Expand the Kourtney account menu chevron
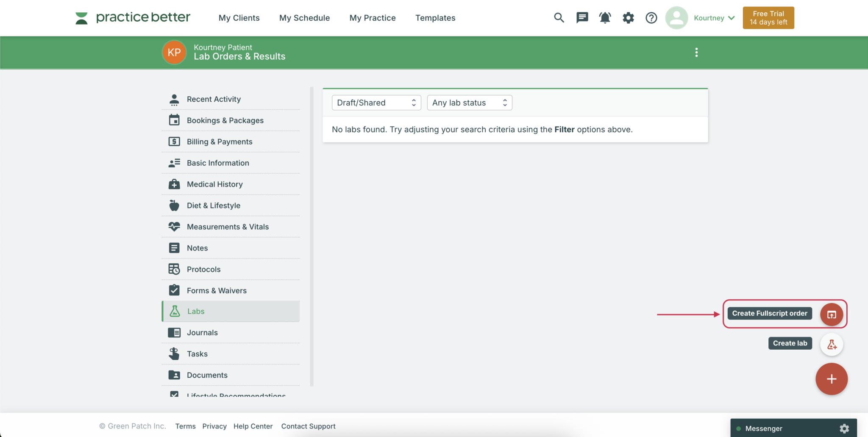Screen dimensions: 868x437 (x=732, y=18)
